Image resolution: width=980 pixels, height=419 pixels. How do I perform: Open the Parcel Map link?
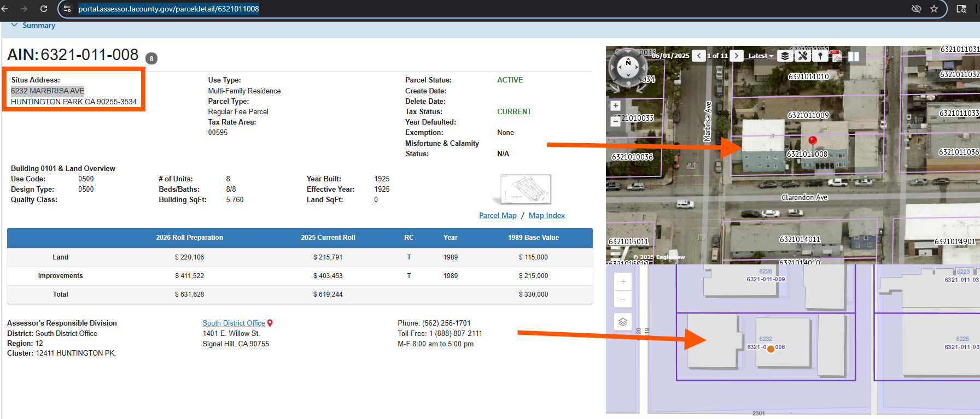point(498,216)
